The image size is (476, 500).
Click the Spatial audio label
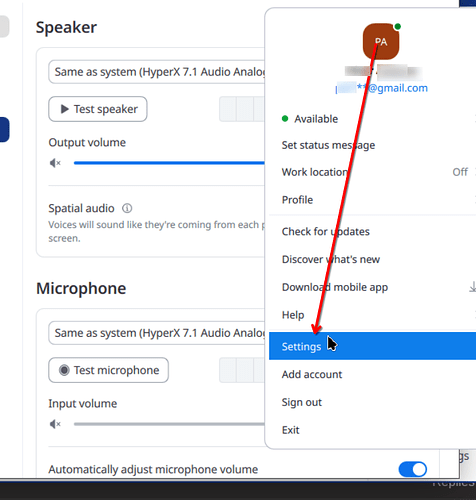point(81,208)
